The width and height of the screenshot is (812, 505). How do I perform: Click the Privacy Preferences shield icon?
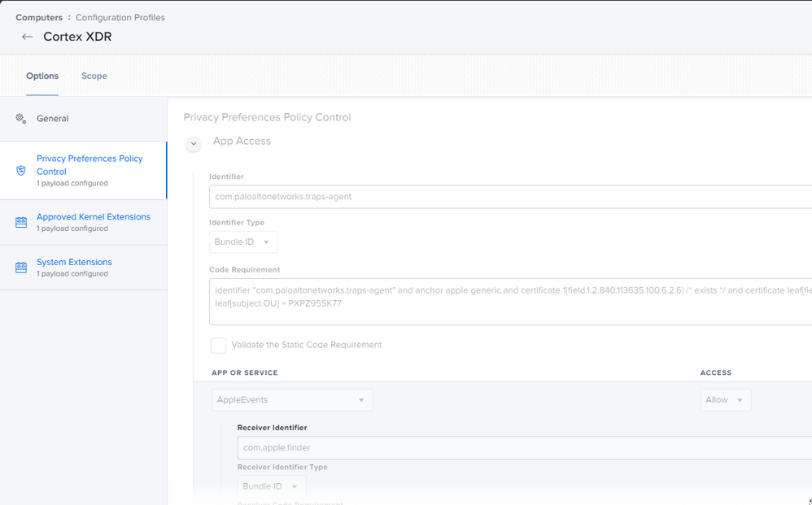[x=20, y=170]
